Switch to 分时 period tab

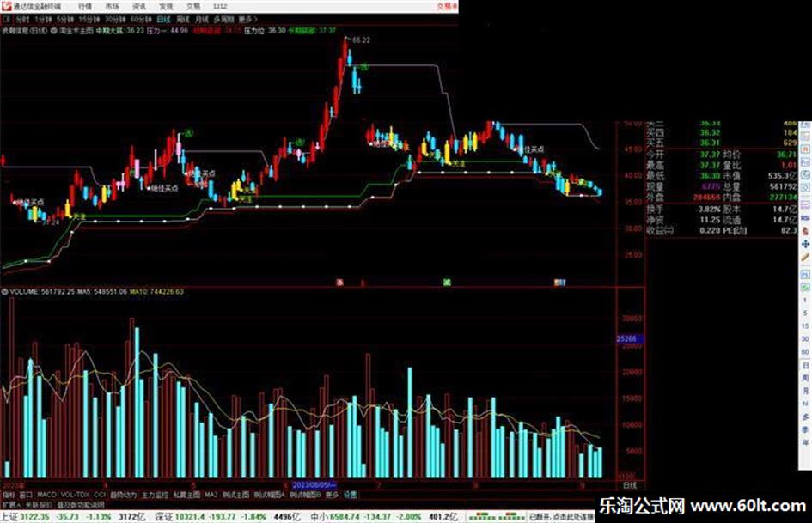[x=22, y=19]
